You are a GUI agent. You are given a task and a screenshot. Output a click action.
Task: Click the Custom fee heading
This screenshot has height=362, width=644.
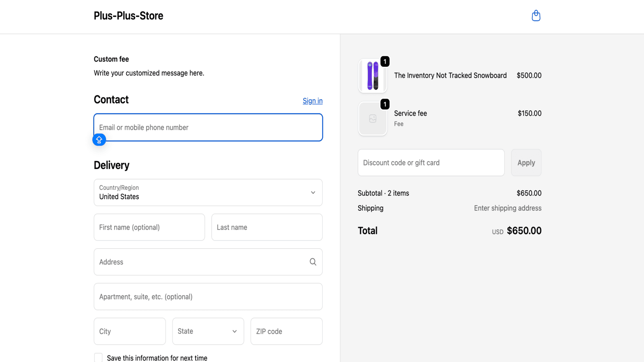pos(111,59)
